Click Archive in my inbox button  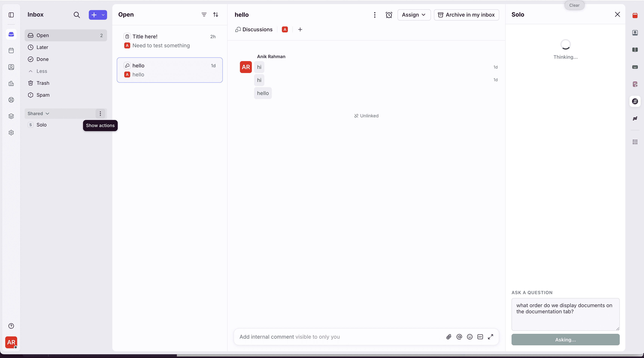(x=467, y=15)
